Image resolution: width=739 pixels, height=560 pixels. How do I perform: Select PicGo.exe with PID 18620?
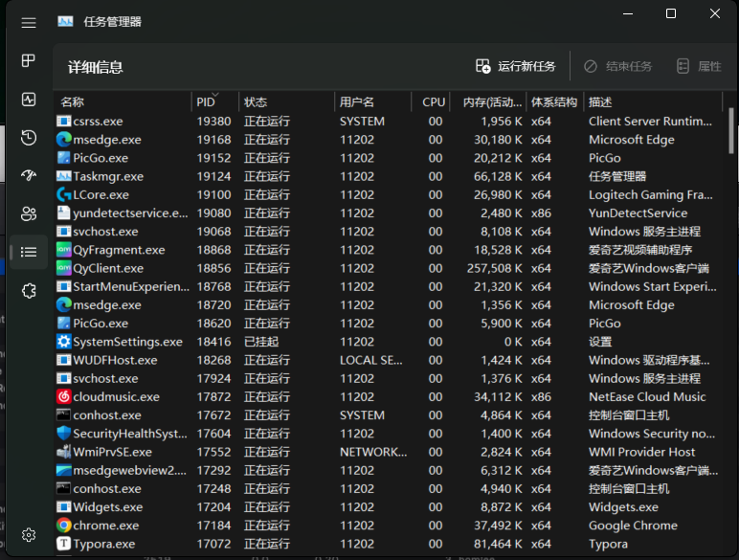[101, 324]
